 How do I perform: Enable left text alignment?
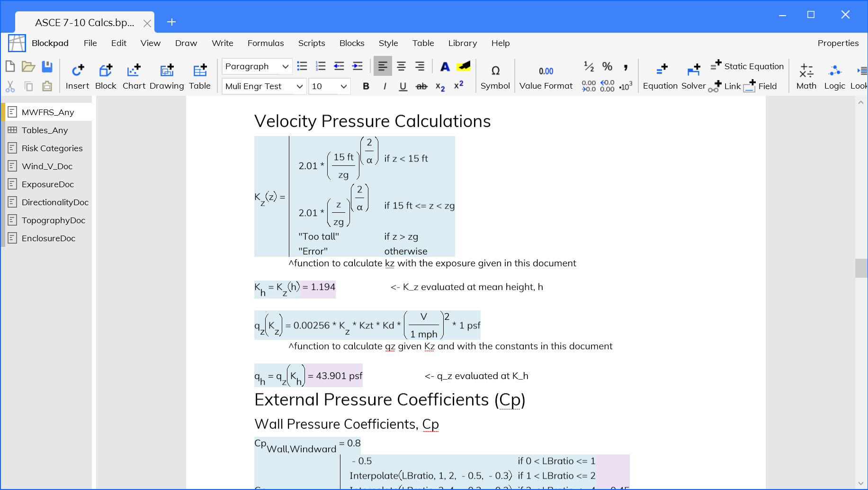383,66
